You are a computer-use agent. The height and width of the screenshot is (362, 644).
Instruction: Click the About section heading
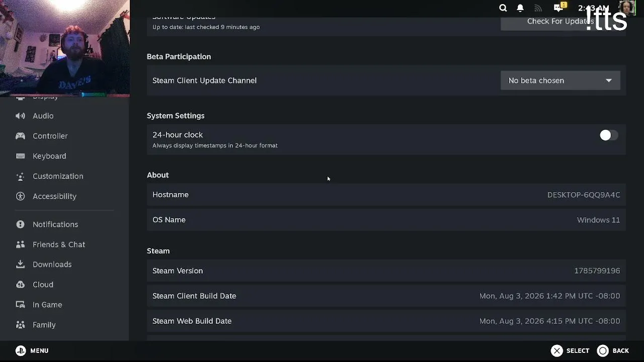coord(158,175)
